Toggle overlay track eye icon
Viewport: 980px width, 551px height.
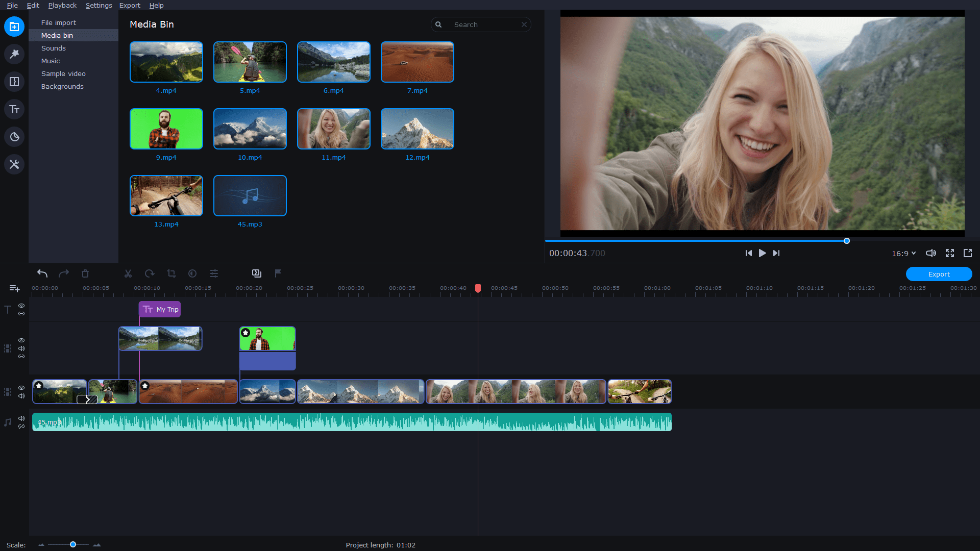tap(21, 340)
